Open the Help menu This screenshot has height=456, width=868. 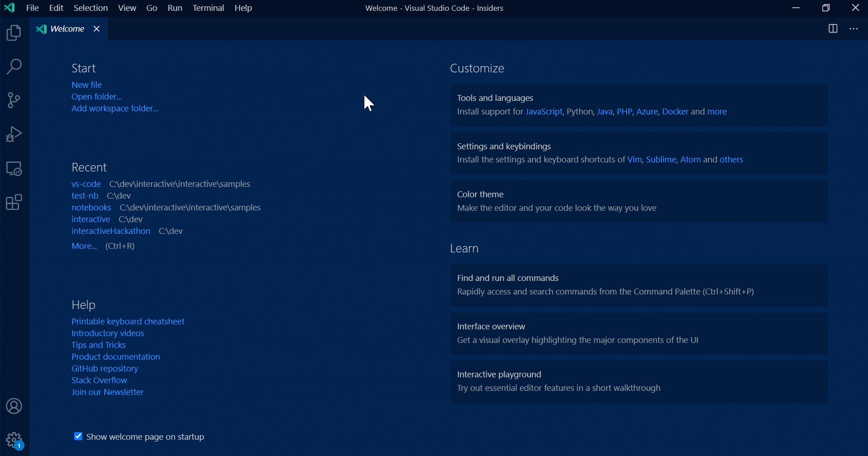[x=243, y=8]
